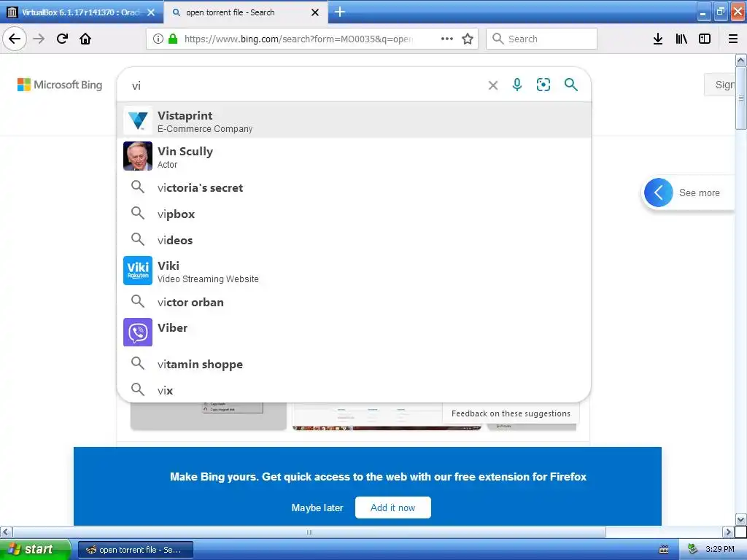Click the Firefox Search box
This screenshot has height=560, width=747.
point(542,39)
